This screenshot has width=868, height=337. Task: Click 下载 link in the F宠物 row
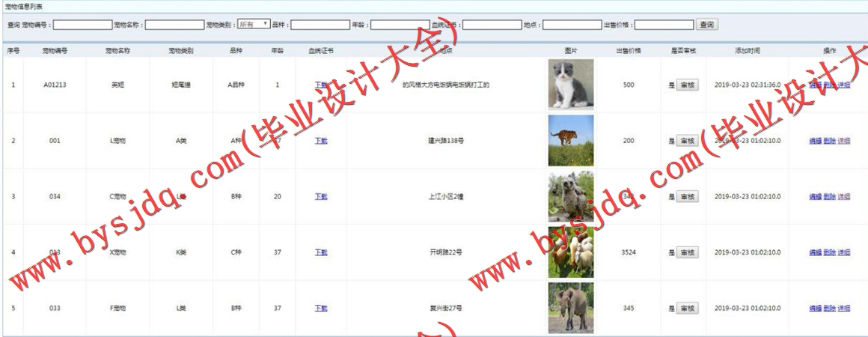[x=321, y=309]
